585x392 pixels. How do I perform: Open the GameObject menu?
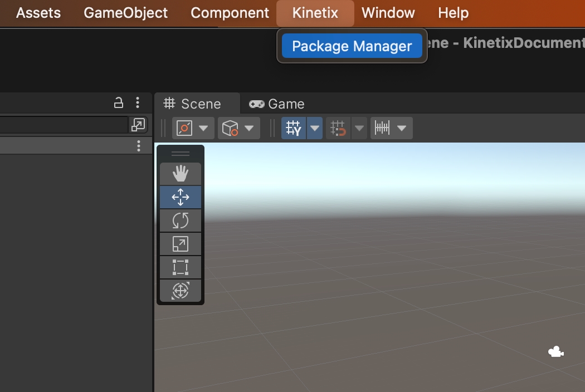click(125, 13)
